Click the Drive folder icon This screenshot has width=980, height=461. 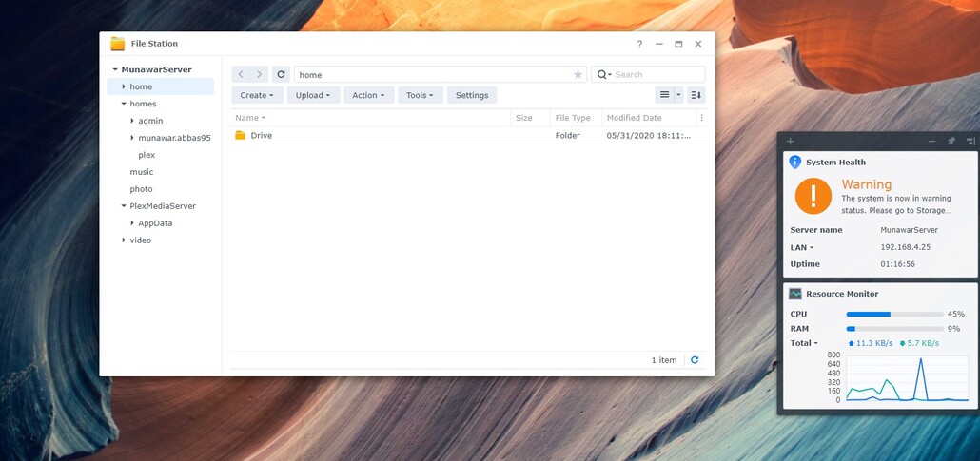[240, 135]
